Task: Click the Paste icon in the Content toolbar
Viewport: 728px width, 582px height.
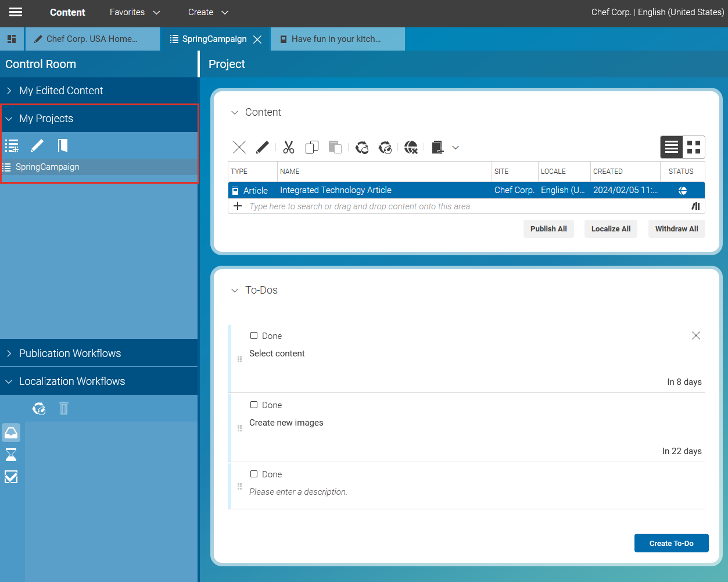Action: pyautogui.click(x=335, y=147)
